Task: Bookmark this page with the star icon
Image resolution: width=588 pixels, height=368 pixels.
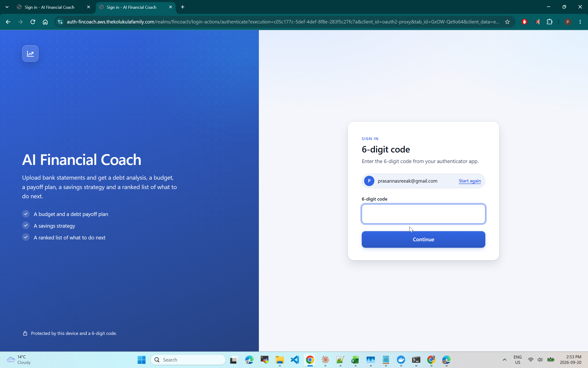Action: tap(507, 22)
